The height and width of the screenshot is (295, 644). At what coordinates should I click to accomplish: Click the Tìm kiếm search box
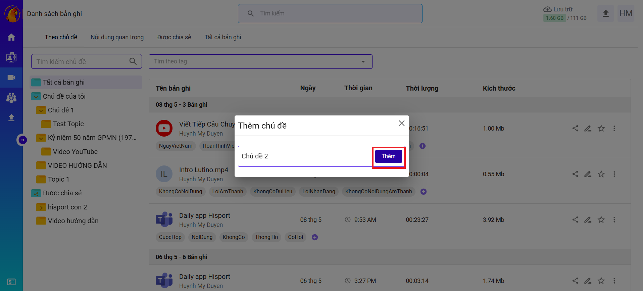click(330, 13)
